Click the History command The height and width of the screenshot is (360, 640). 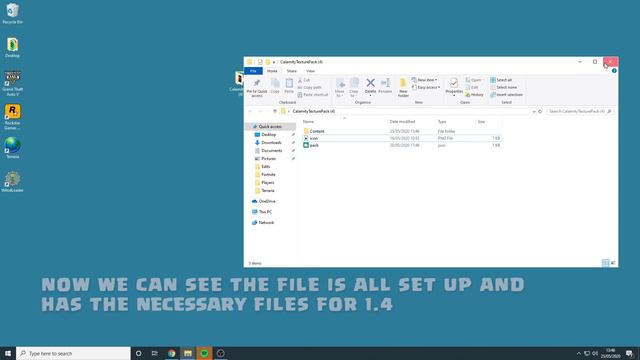click(474, 95)
